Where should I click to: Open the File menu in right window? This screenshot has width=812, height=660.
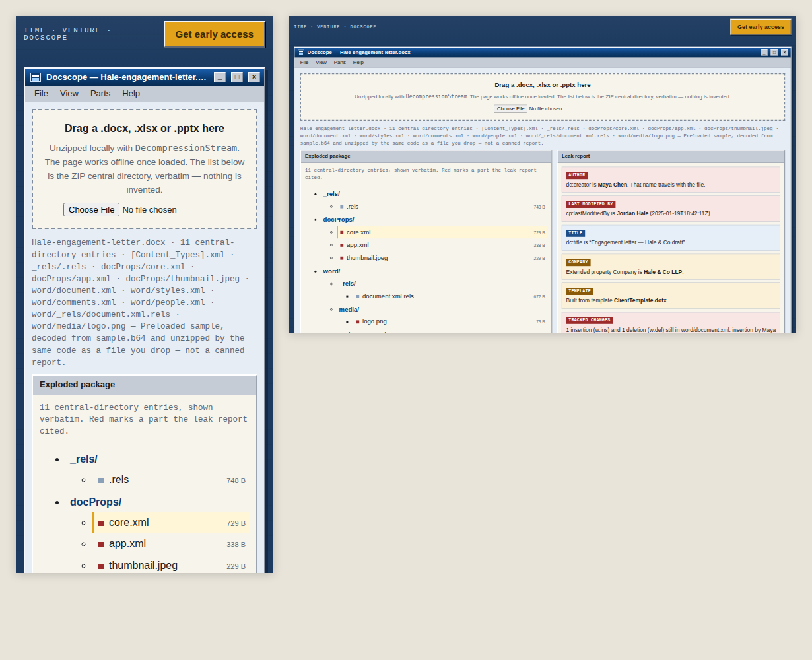tap(304, 63)
